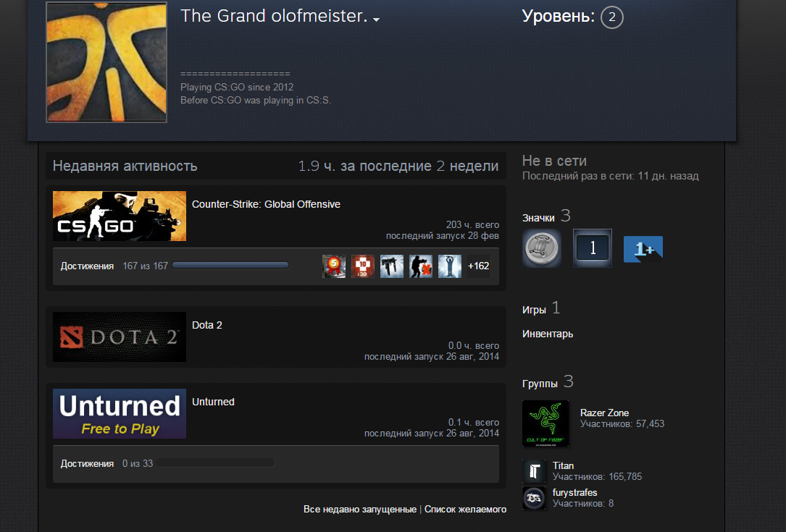Open the 'Инвентарь' inventory link
This screenshot has width=786, height=532.
(x=548, y=334)
